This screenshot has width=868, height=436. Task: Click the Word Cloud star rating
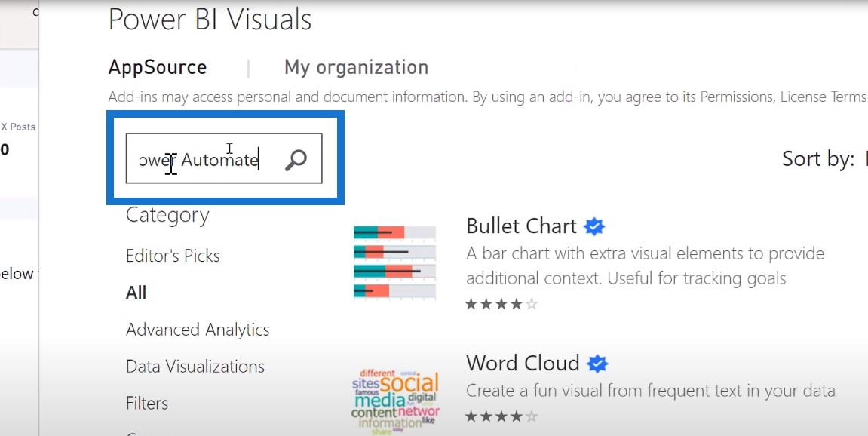pyautogui.click(x=501, y=416)
